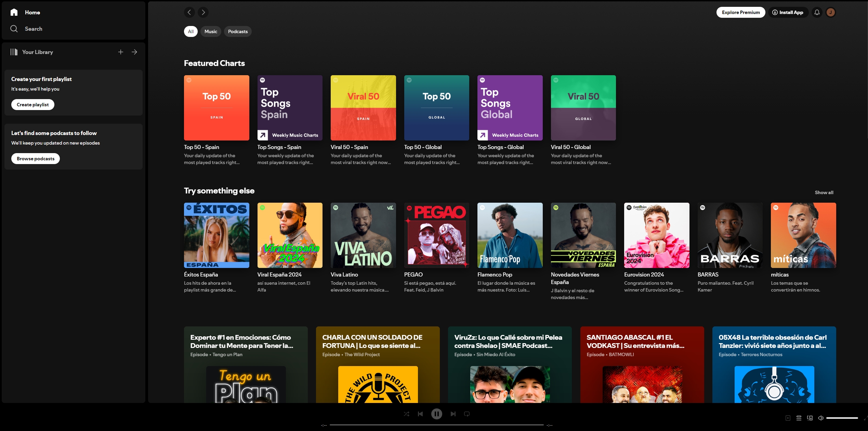The height and width of the screenshot is (431, 868).
Task: Open the Top Songs - Spain cover
Action: (290, 108)
